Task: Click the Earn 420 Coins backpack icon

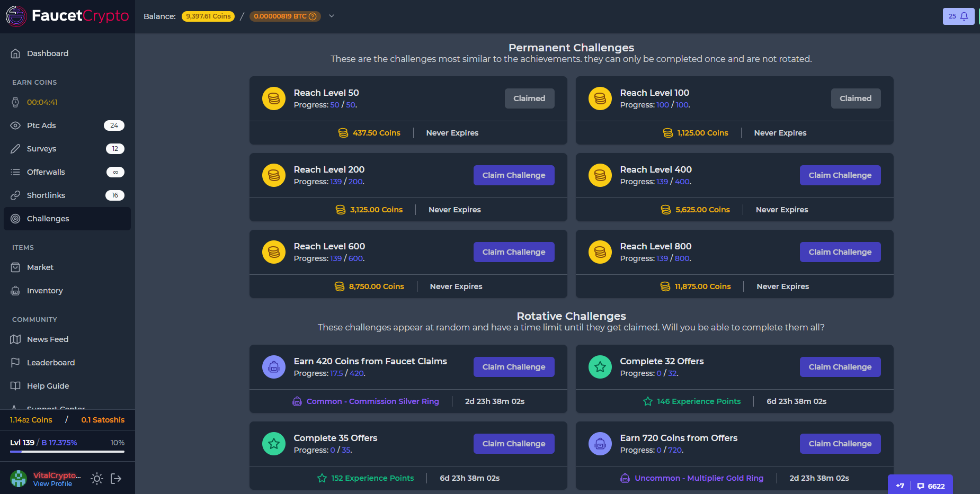Action: [x=274, y=367]
